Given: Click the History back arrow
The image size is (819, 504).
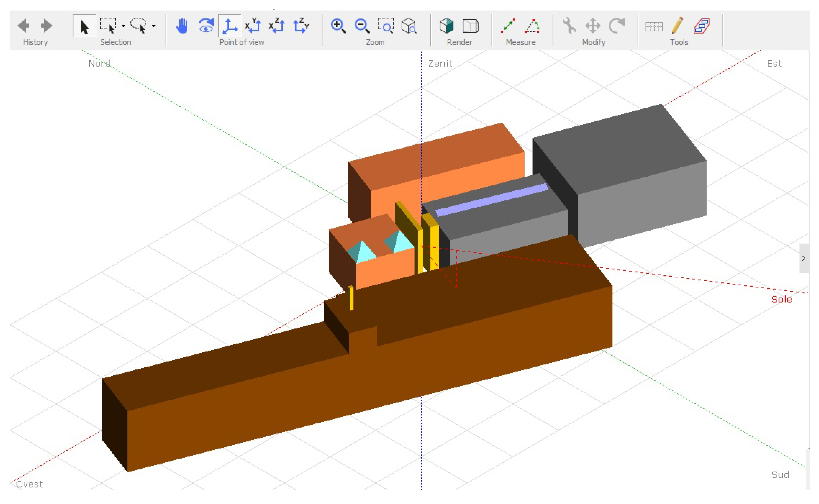Looking at the screenshot, I should pos(23,26).
